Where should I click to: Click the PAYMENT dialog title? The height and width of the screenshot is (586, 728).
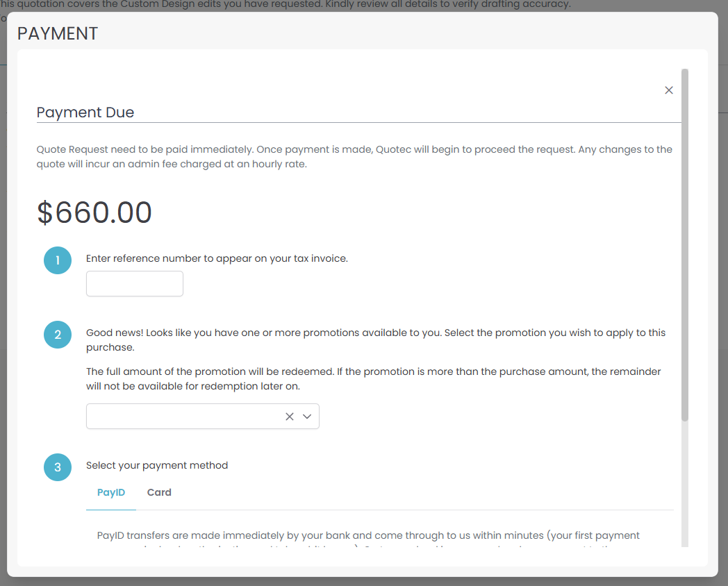pos(58,33)
